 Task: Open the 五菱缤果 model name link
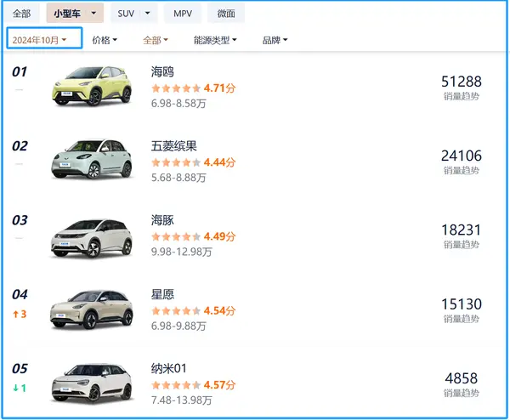[x=173, y=145]
